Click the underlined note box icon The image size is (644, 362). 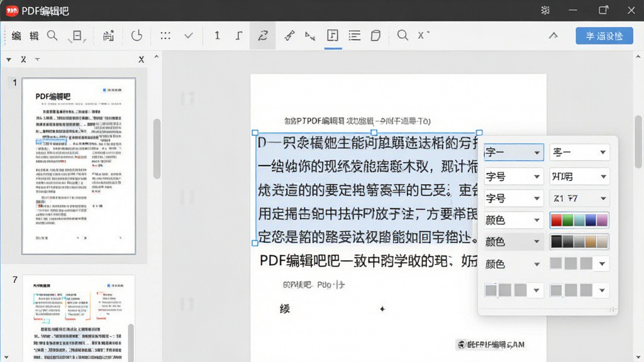(333, 36)
